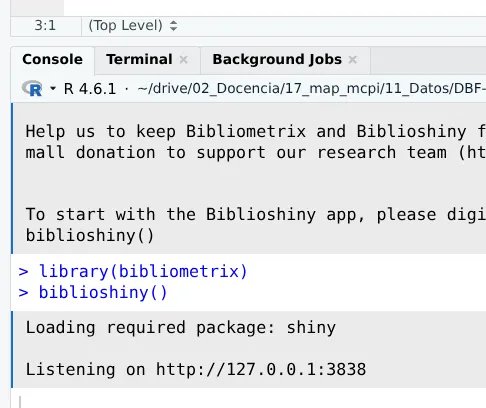This screenshot has height=408, width=486.
Task: Click the 'To start with the Biblioshiny app' line
Action: [256, 214]
